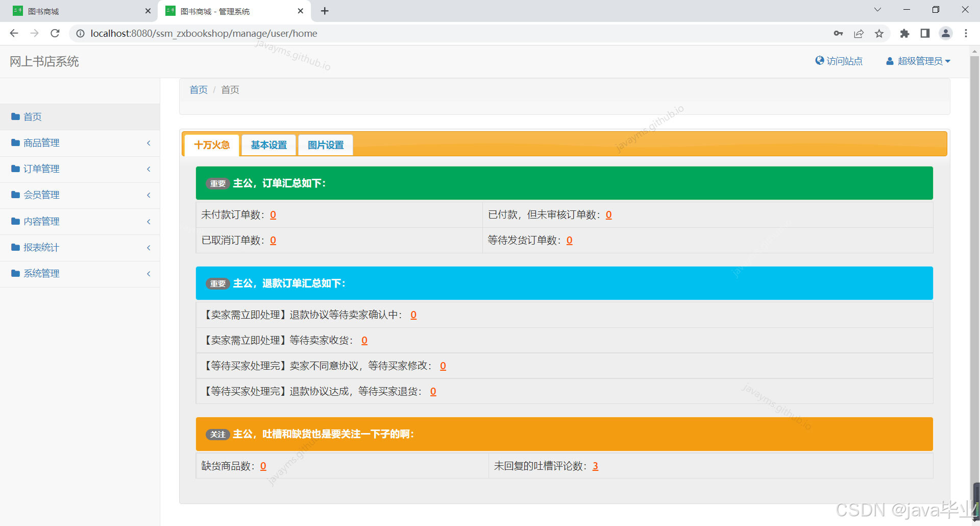Image resolution: width=980 pixels, height=526 pixels.
Task: Click the folder icon beside 报表统计
Action: tap(15, 247)
